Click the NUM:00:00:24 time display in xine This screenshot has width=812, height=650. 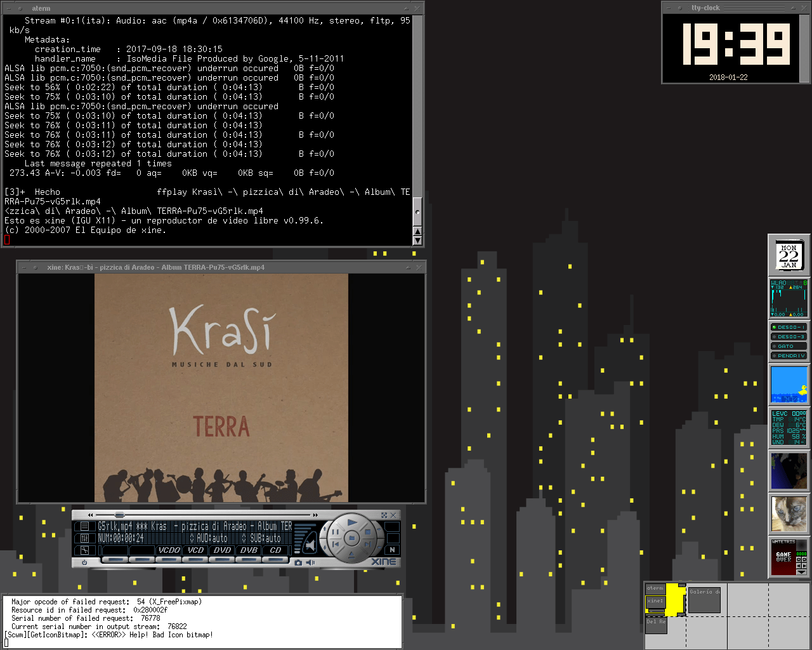(121, 538)
